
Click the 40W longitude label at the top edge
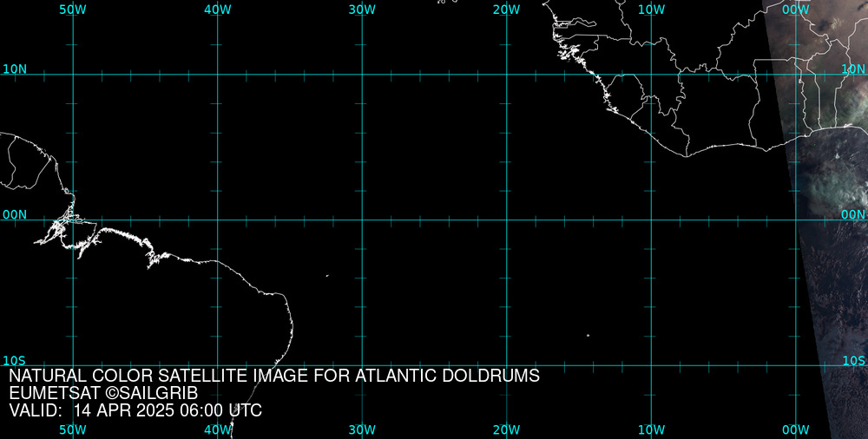(217, 10)
